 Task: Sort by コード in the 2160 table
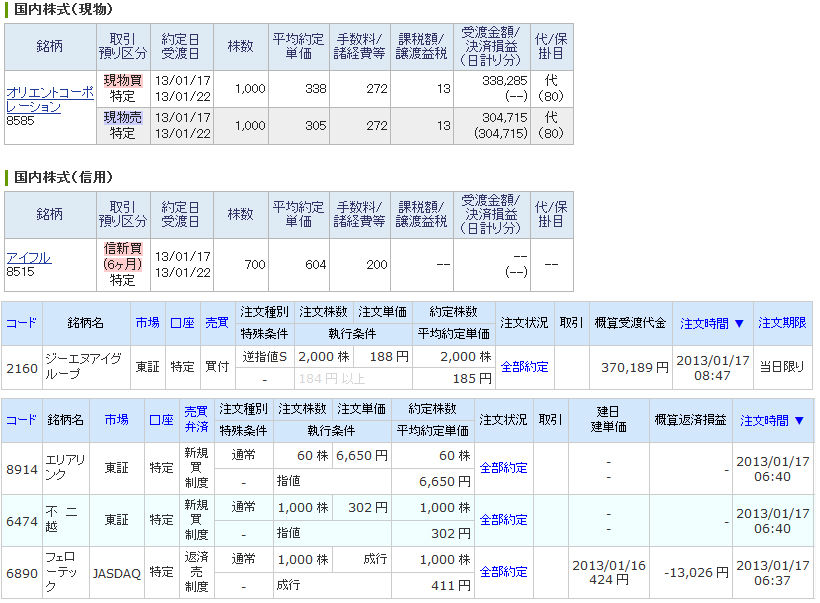pos(21,323)
